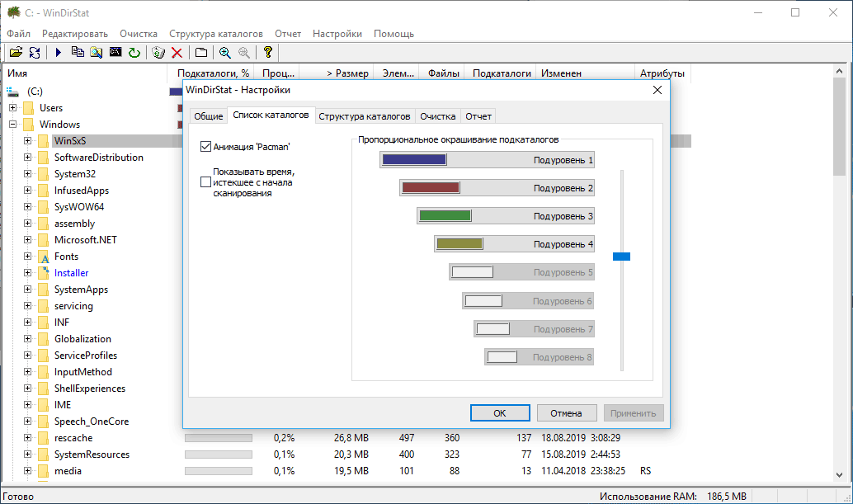
Task: Expand the System32 folder node
Action: [x=28, y=173]
